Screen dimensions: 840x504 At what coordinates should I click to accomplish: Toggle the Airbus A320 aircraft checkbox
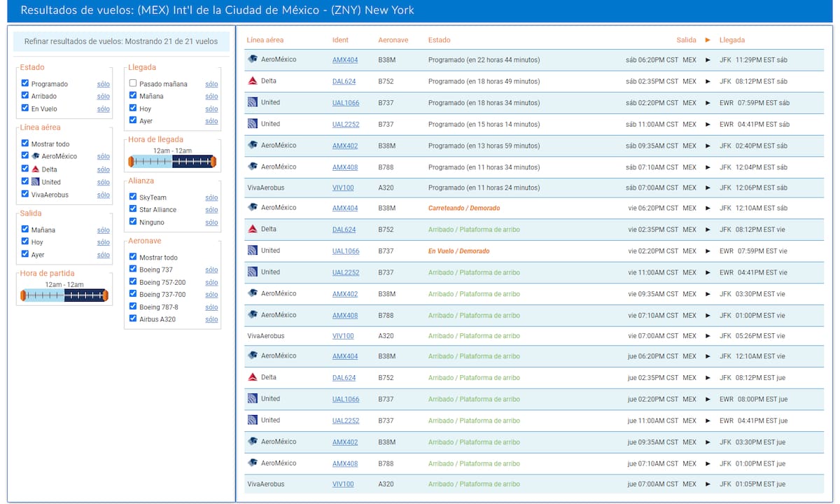coord(133,318)
